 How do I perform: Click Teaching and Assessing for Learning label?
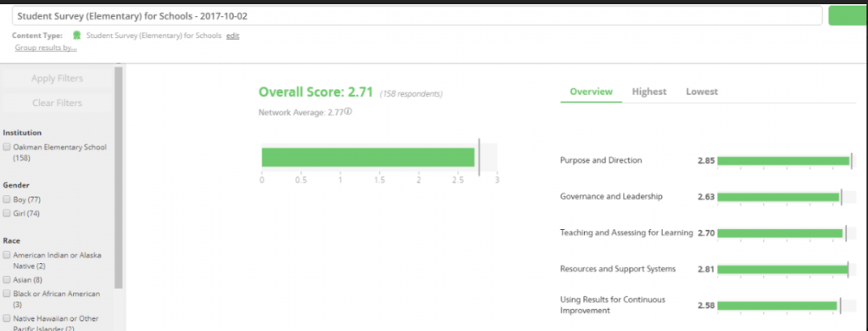point(626,233)
